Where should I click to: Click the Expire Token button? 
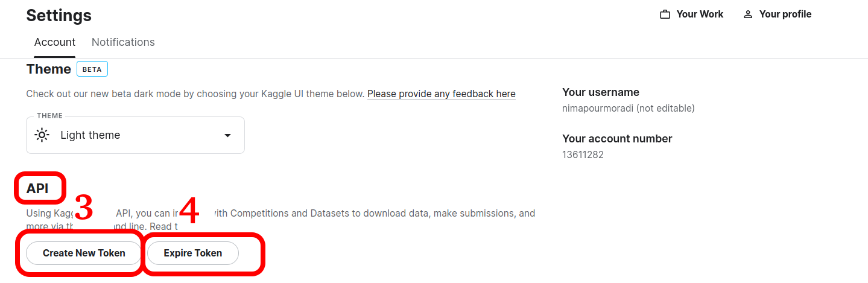193,253
